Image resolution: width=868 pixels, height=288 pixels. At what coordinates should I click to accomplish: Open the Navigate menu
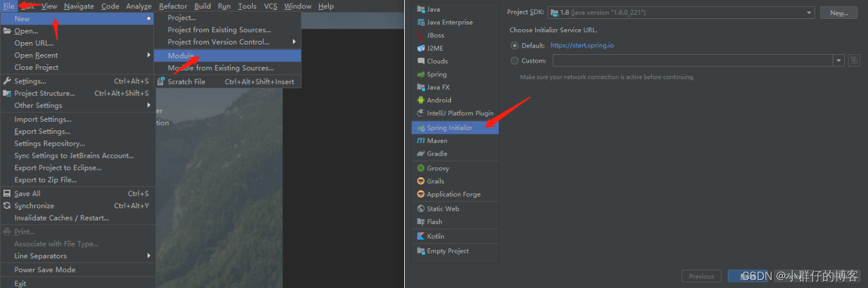[79, 6]
